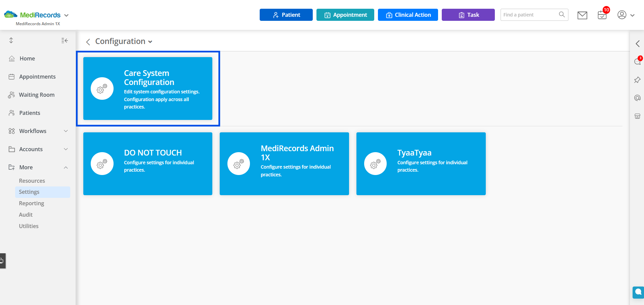644x305 pixels.
Task: Click gear icon on DO NOT TOUCH card
Action: (x=102, y=164)
